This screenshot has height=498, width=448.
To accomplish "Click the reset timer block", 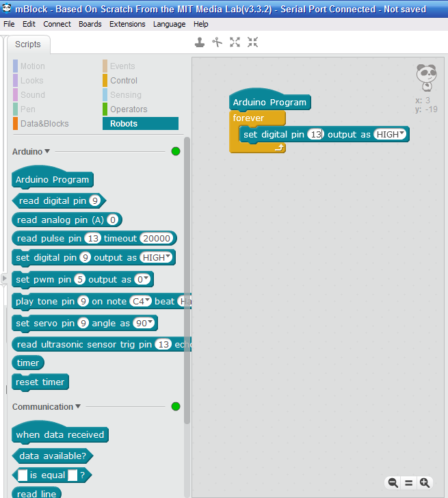I will coord(40,382).
